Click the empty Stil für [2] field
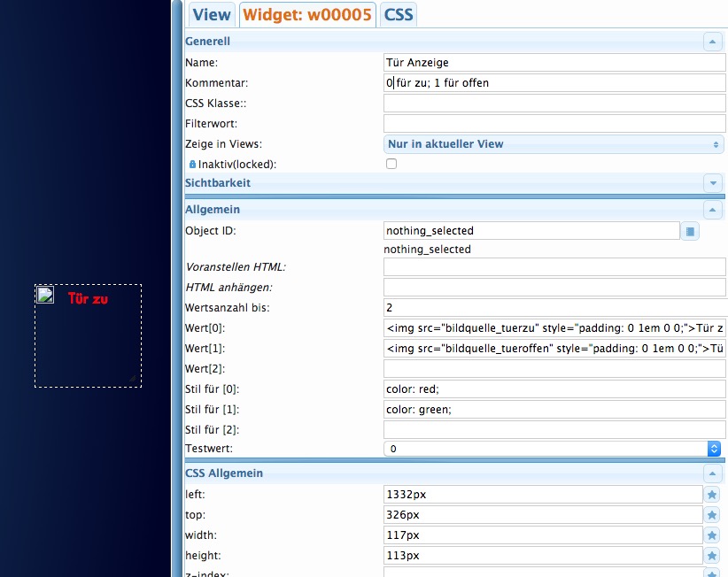 [554, 430]
